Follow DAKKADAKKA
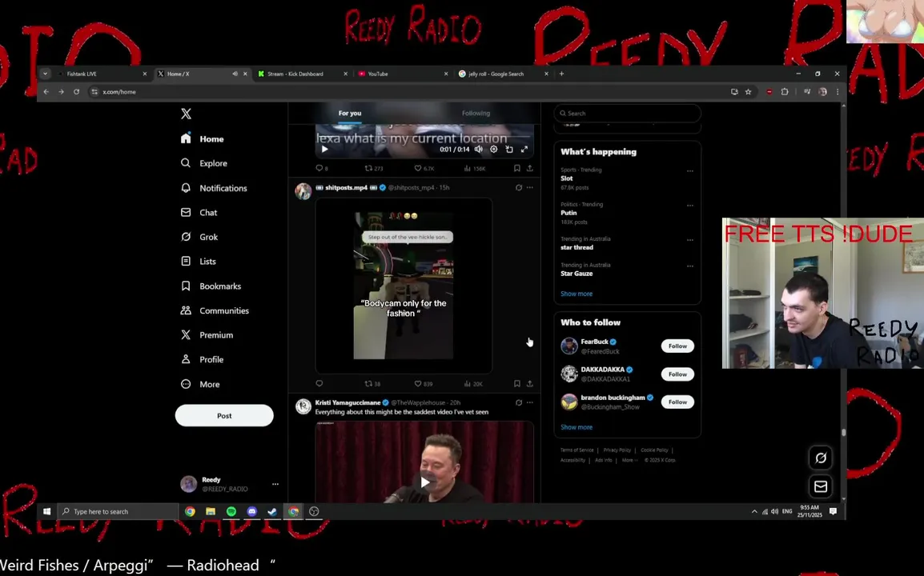 coord(677,374)
